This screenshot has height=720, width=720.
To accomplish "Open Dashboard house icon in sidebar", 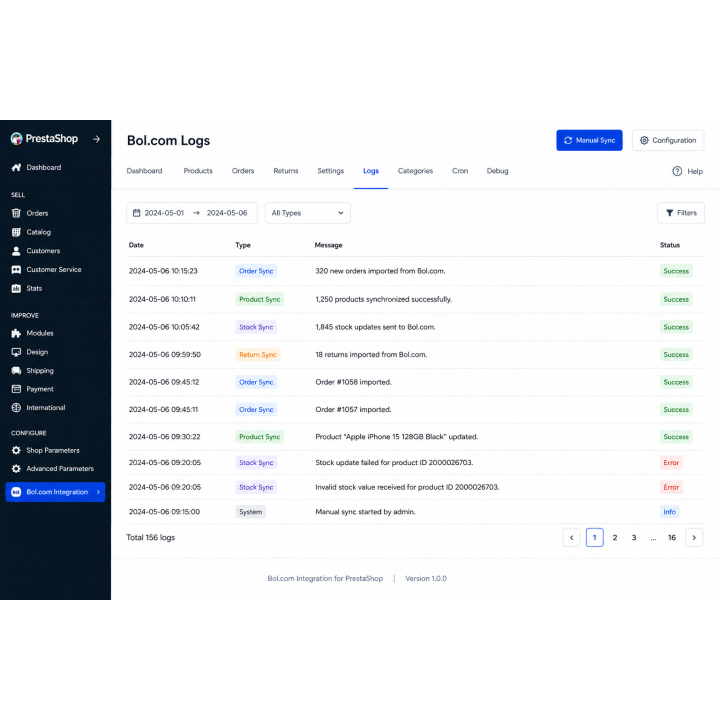I will pos(16,167).
